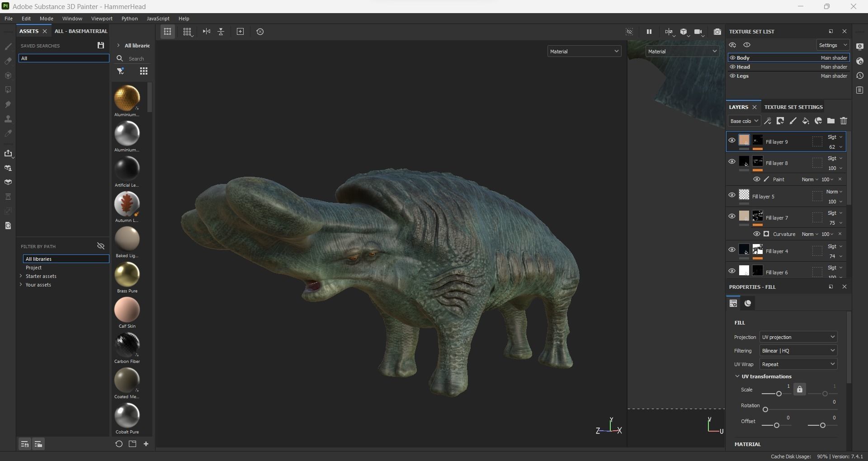Screen dimensions: 868x461
Task: Open the Filtering dropdown Bilinear HQ
Action: [x=798, y=350]
